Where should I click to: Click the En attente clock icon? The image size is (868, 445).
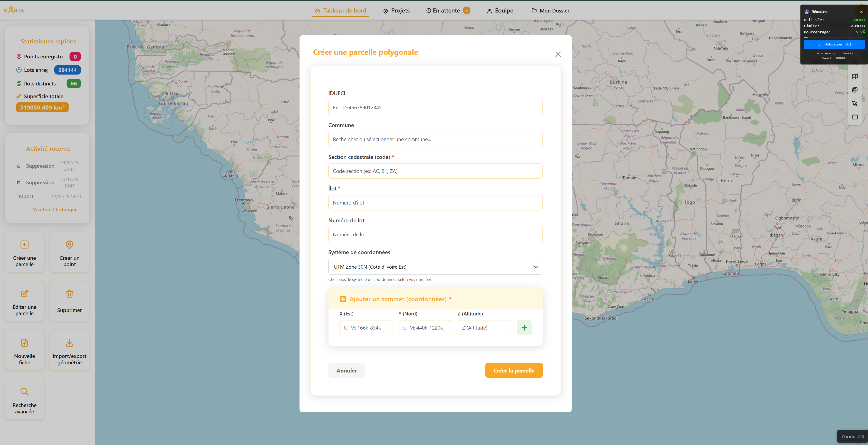click(x=429, y=10)
